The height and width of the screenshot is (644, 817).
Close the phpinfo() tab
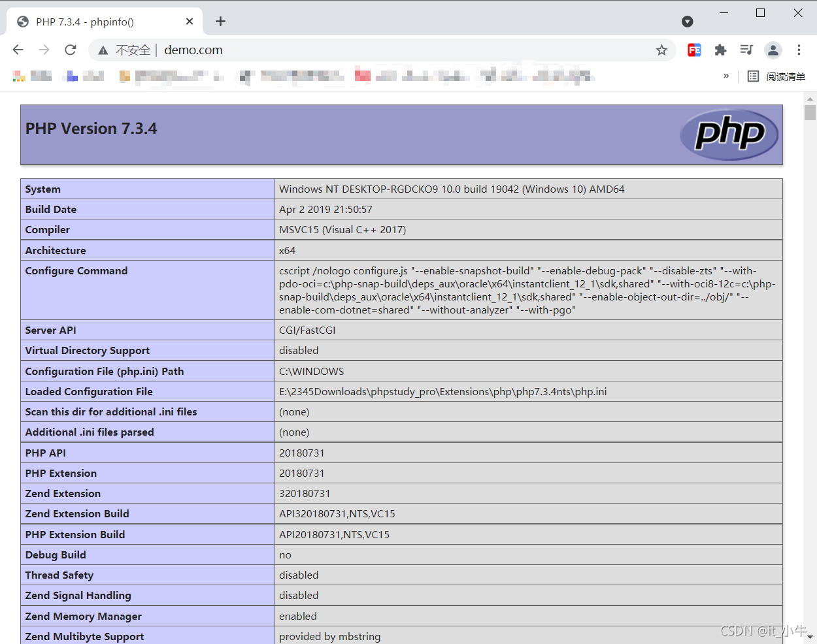[190, 22]
